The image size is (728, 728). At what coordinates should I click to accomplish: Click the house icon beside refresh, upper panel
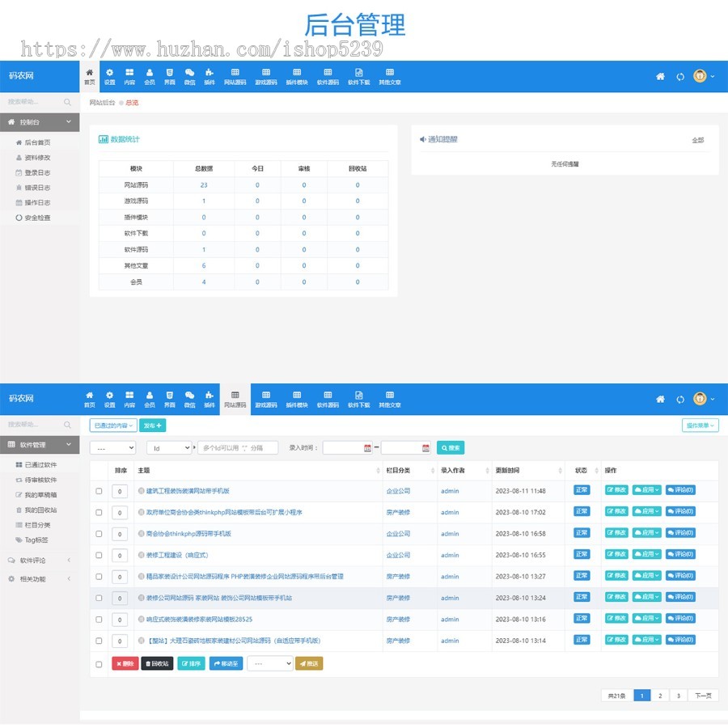click(660, 77)
